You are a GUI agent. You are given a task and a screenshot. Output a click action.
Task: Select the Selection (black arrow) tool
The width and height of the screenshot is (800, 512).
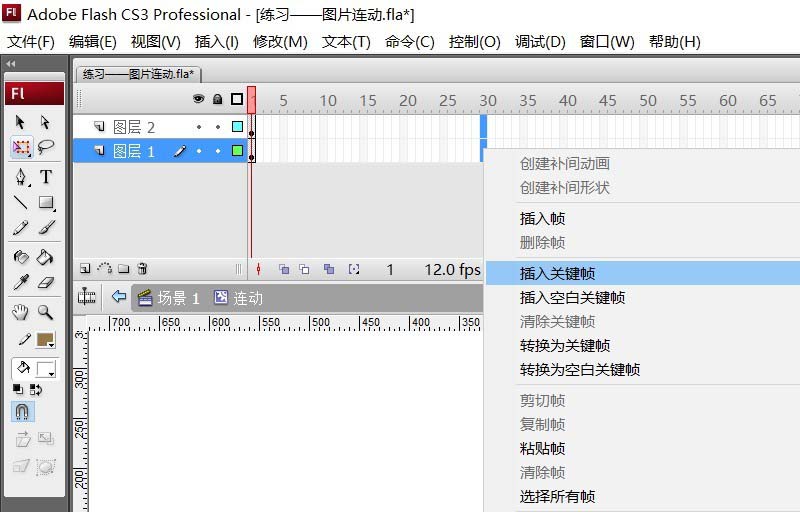[20, 122]
